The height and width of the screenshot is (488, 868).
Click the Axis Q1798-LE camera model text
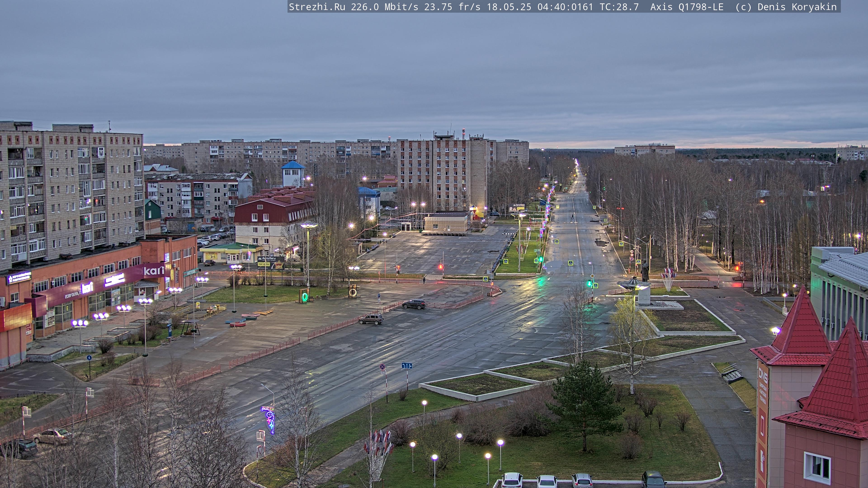click(x=687, y=7)
